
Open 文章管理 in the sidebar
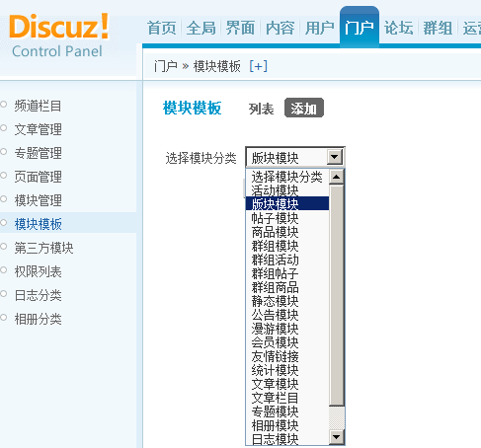pos(38,129)
